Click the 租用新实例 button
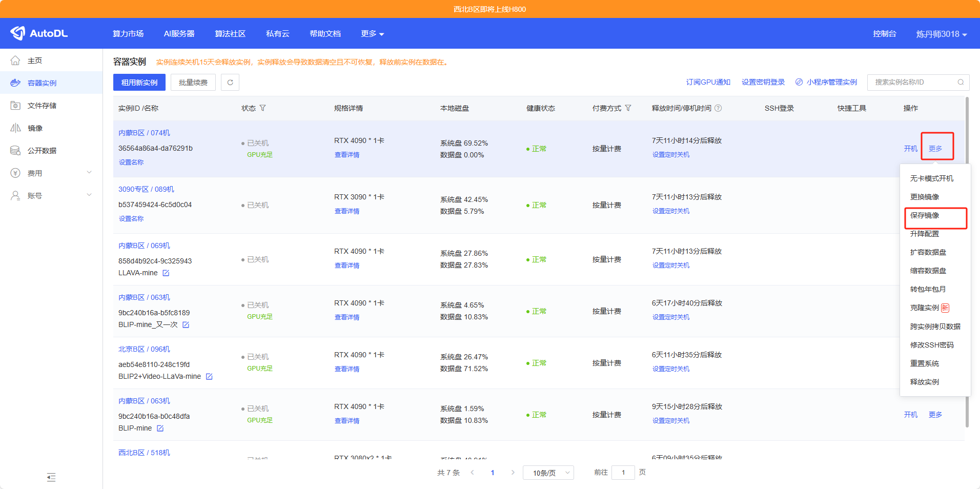The width and height of the screenshot is (980, 489). click(139, 83)
